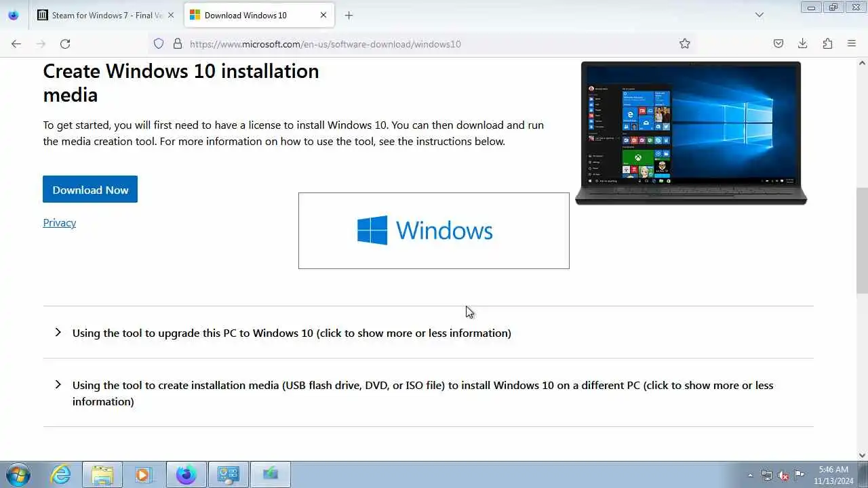The width and height of the screenshot is (868, 488).
Task: Click the network tray icon
Action: [767, 475]
